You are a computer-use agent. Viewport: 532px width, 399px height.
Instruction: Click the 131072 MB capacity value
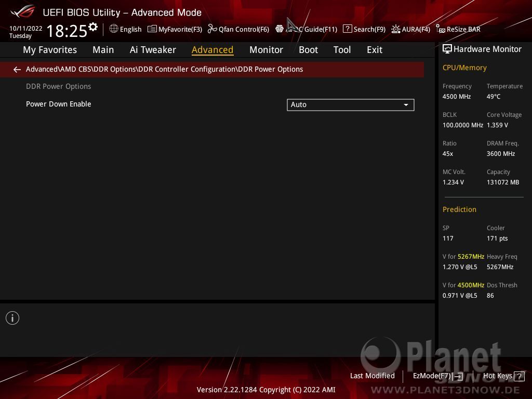[503, 182]
